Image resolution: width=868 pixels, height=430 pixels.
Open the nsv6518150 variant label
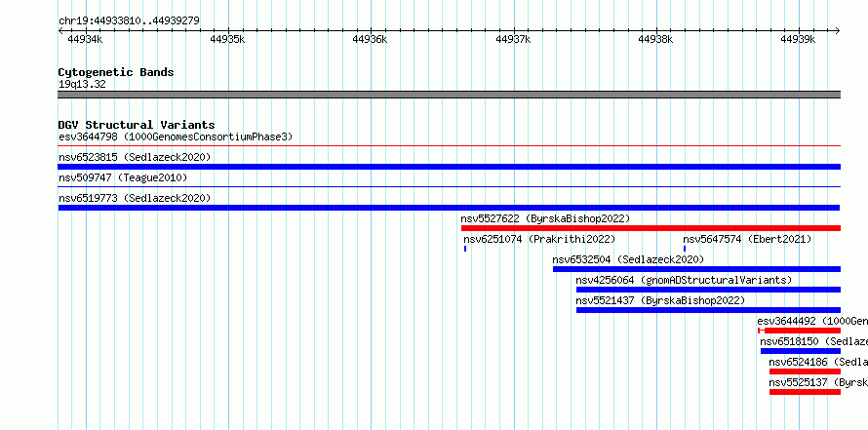(813, 341)
